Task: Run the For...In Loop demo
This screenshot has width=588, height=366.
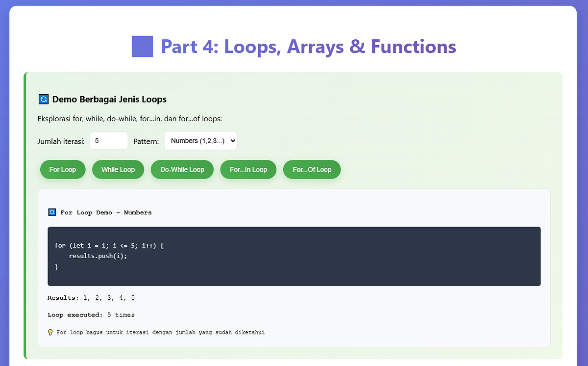Action: [248, 170]
